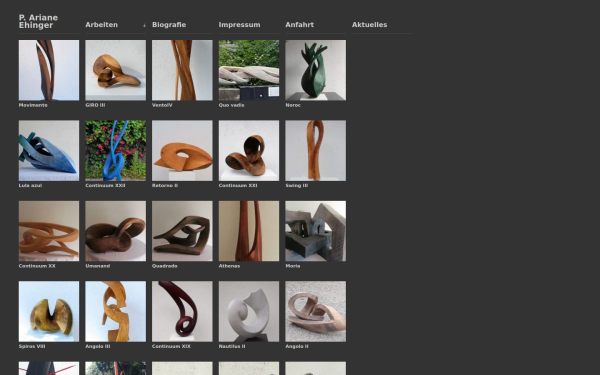Viewport: 600px width, 375px height.
Task: Go to the Biografie page
Action: coord(169,25)
